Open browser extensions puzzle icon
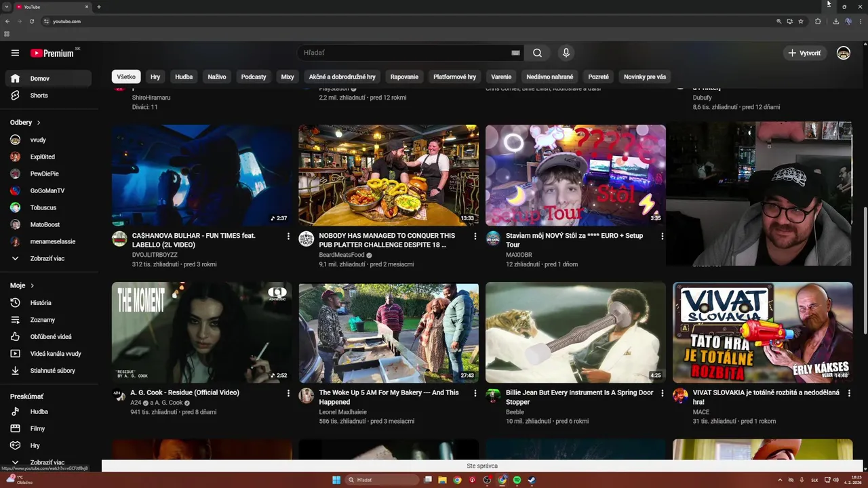This screenshot has width=868, height=488. click(818, 22)
